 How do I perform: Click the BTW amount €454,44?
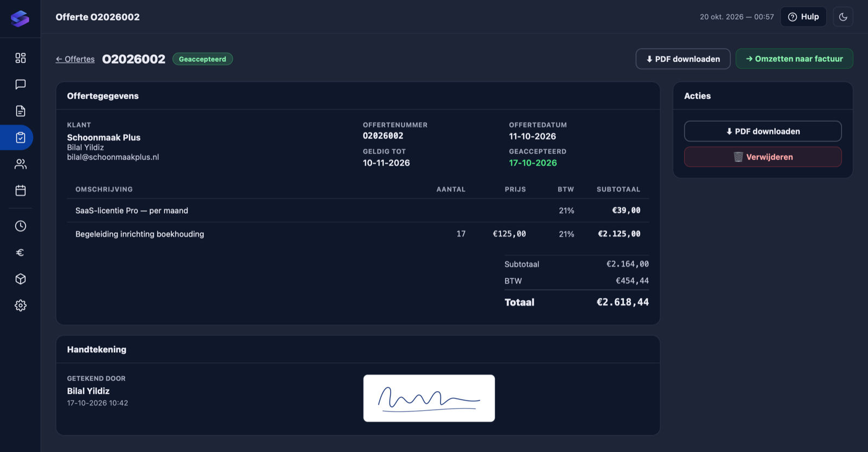coord(632,281)
